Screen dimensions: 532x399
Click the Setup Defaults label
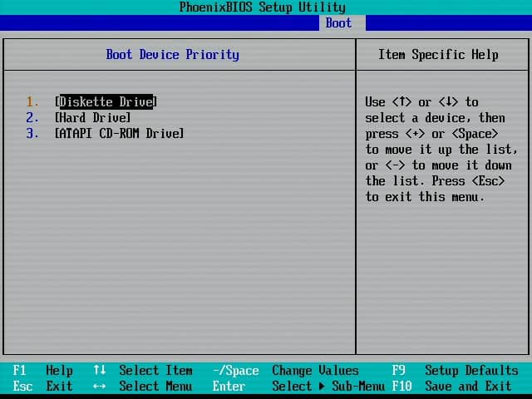tap(471, 371)
